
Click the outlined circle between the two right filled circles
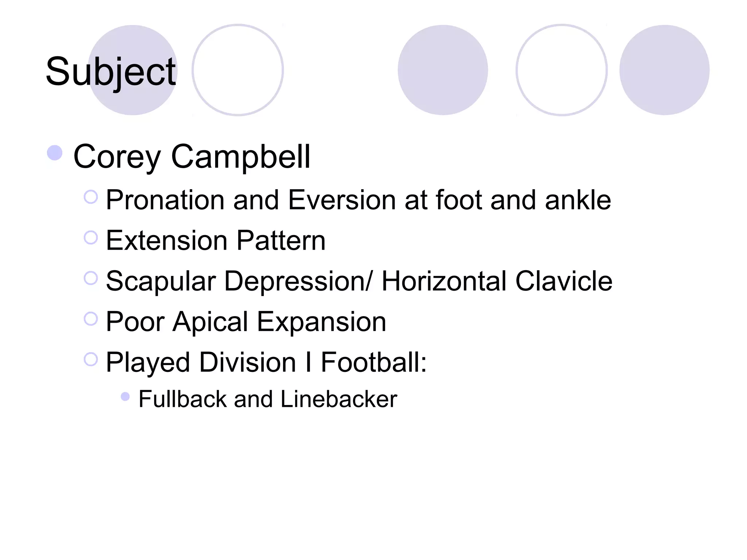[x=561, y=70]
